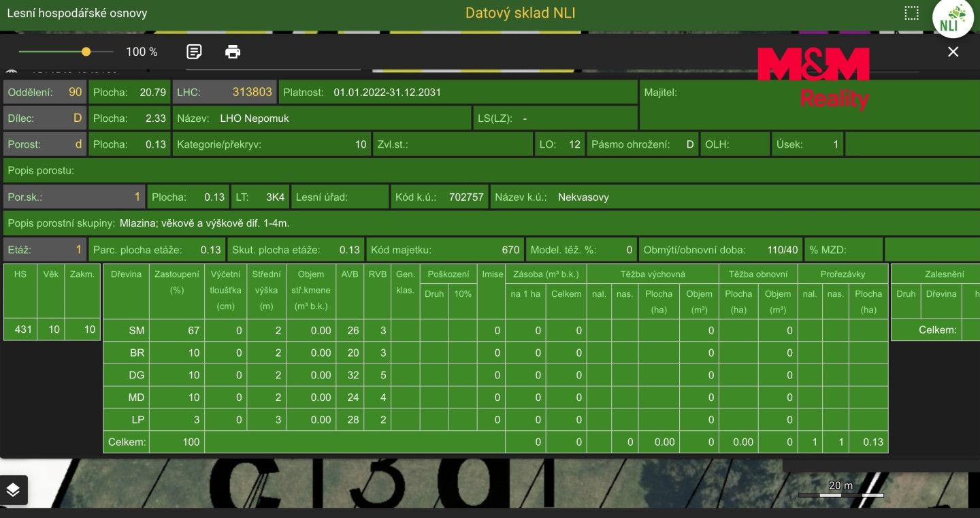Activate the dashed rectangle selection tool
980x518 pixels.
click(x=911, y=14)
